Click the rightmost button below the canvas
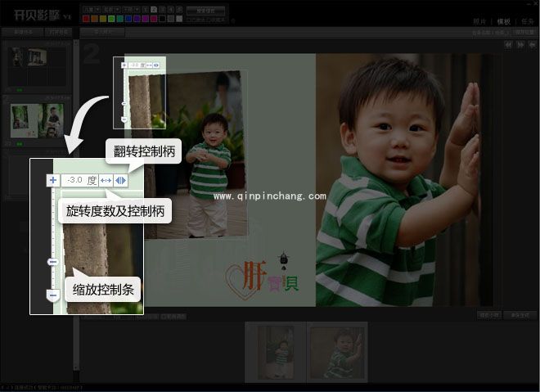Viewport: 540px width, 392px height. click(520, 315)
